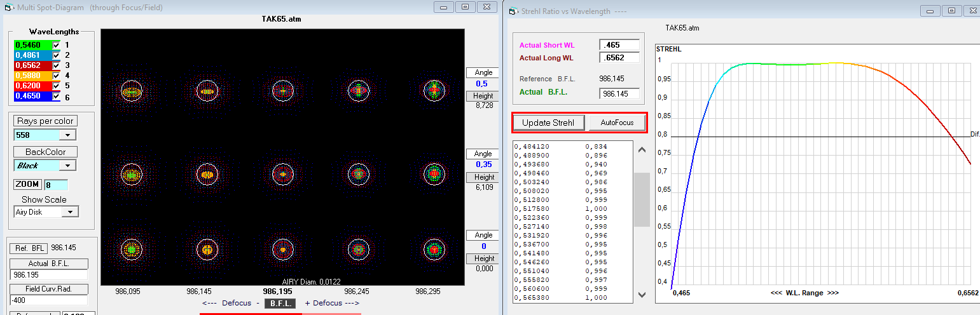
Task: Click the orange 0,5880 wavelength swatch
Action: pos(33,76)
